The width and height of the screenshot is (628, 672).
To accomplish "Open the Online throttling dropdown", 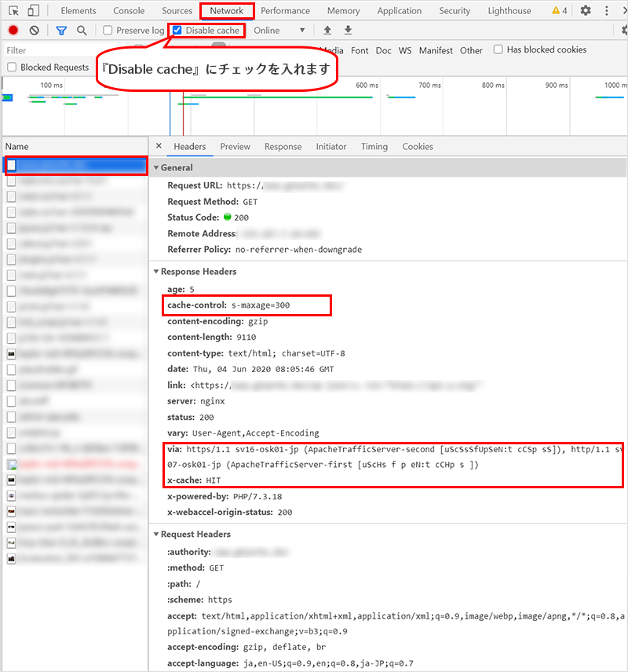I will pos(279,31).
